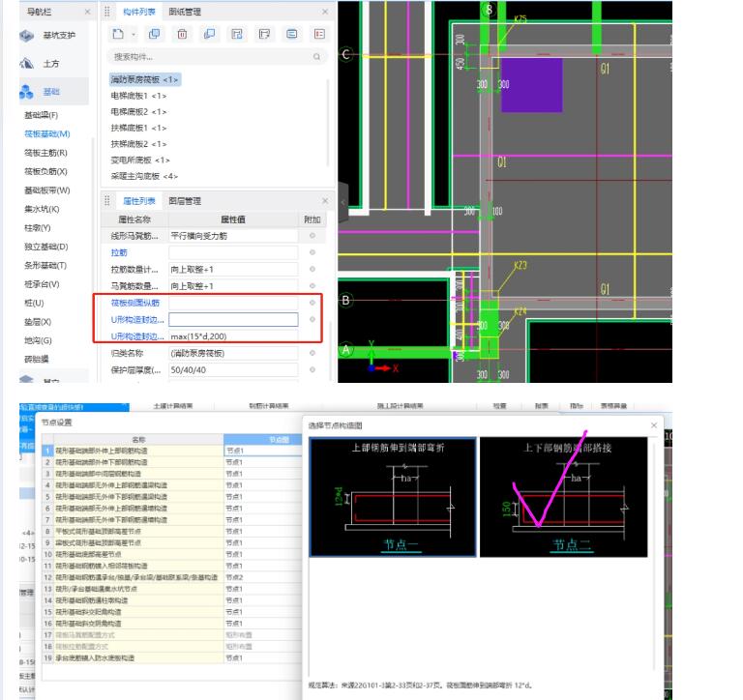This screenshot has height=700, width=743.
Task: Toggle 附加 checkbox for 马凳筋数量 row
Action: point(312,285)
